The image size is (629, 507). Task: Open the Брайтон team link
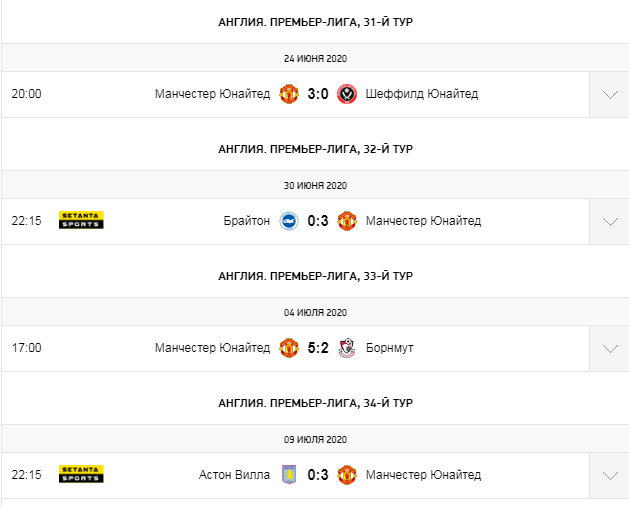click(247, 221)
